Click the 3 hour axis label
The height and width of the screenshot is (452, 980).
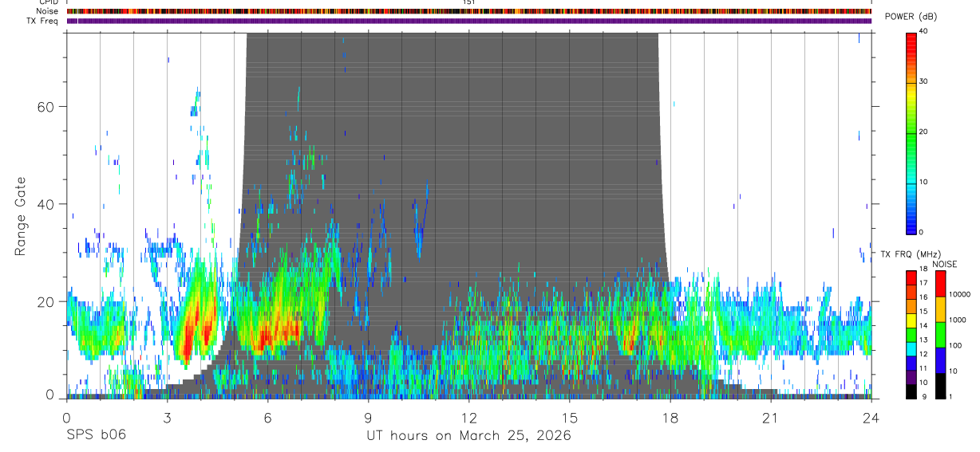pyautogui.click(x=167, y=418)
